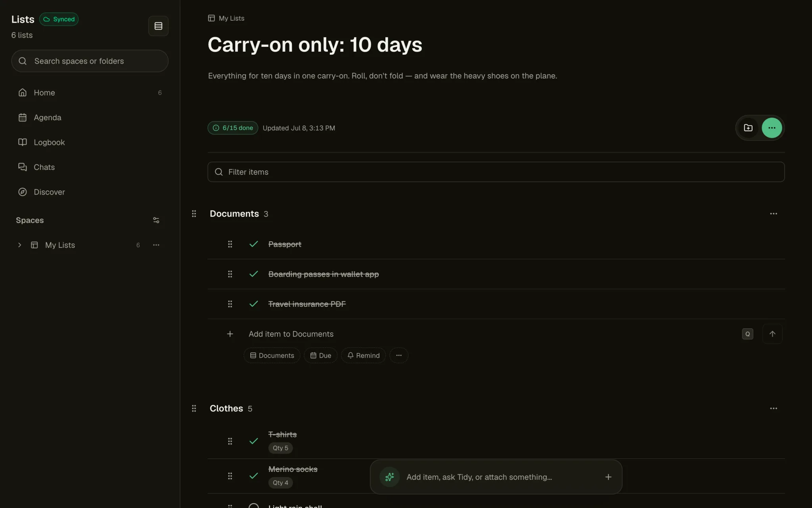Open Chats in the sidebar
The height and width of the screenshot is (508, 812).
pyautogui.click(x=90, y=167)
